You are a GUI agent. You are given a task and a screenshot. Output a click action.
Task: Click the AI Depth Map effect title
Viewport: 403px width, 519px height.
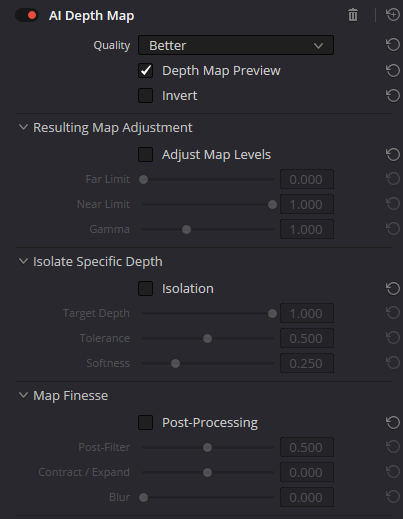click(x=92, y=16)
